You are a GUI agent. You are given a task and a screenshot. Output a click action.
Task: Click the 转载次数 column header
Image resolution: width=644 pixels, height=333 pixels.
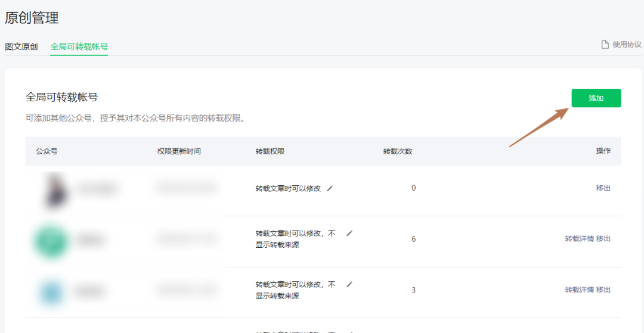click(397, 151)
